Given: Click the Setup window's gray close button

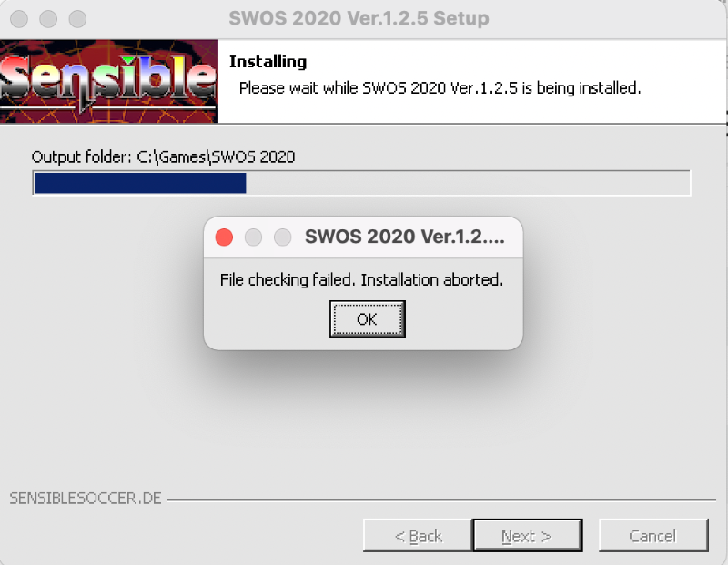Looking at the screenshot, I should coord(19,19).
